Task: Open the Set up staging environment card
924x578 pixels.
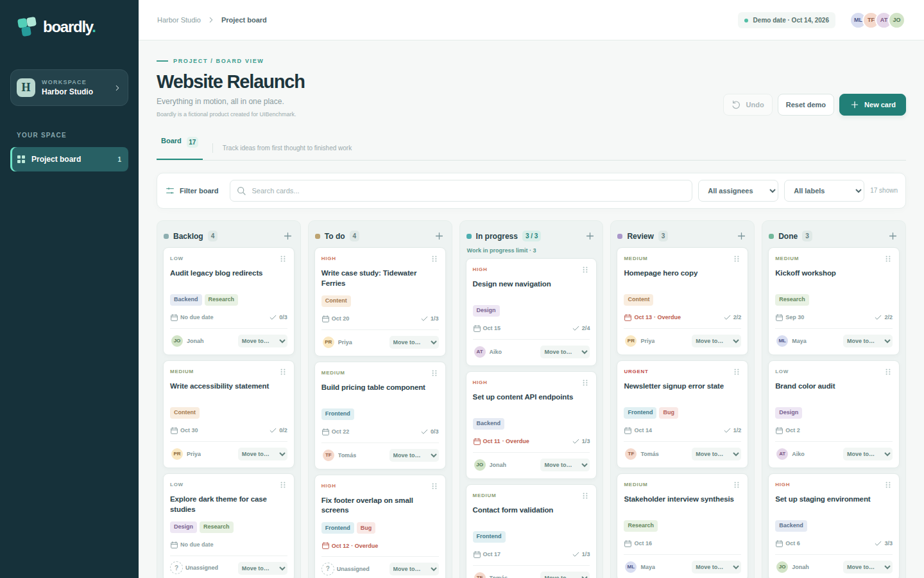Action: point(834,526)
